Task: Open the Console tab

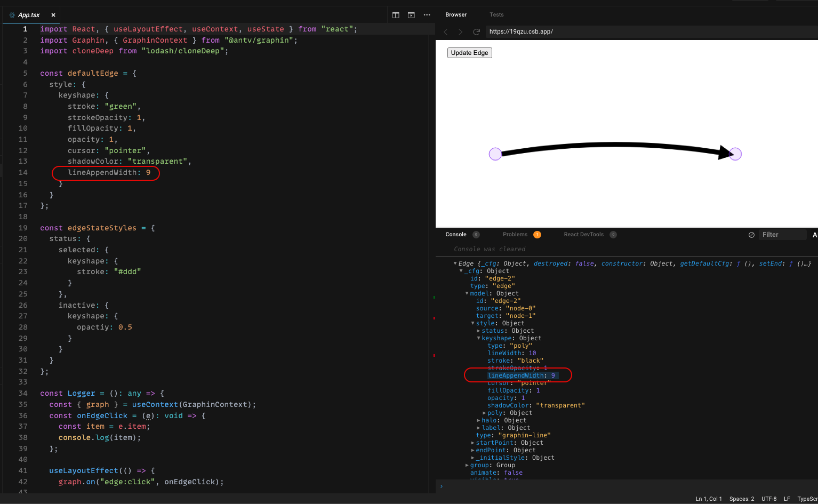Action: 456,235
